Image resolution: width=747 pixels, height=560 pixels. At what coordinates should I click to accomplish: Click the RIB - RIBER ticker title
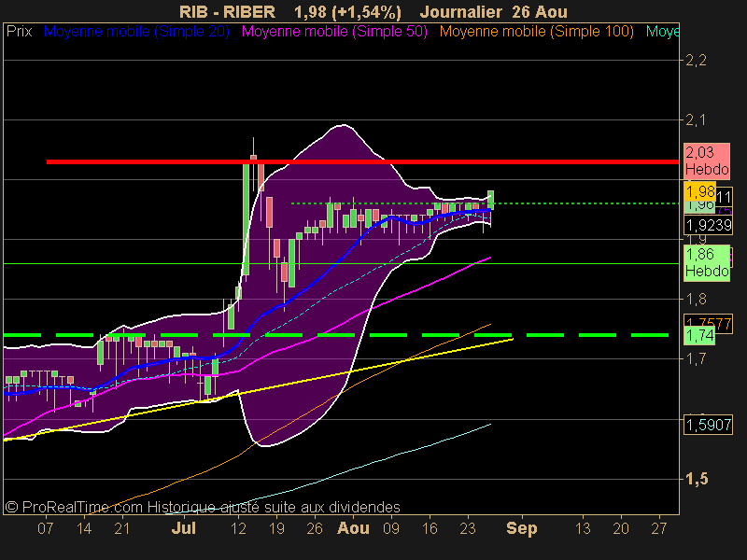tap(227, 12)
